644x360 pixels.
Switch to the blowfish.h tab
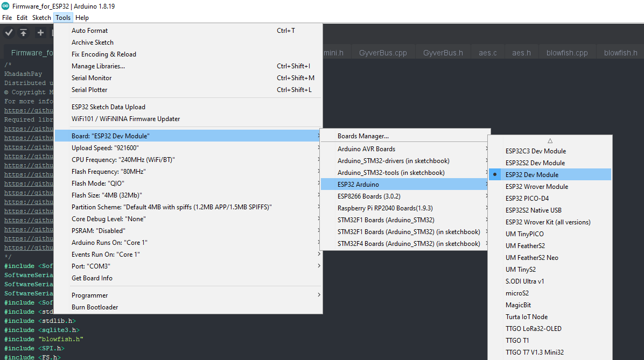[620, 53]
